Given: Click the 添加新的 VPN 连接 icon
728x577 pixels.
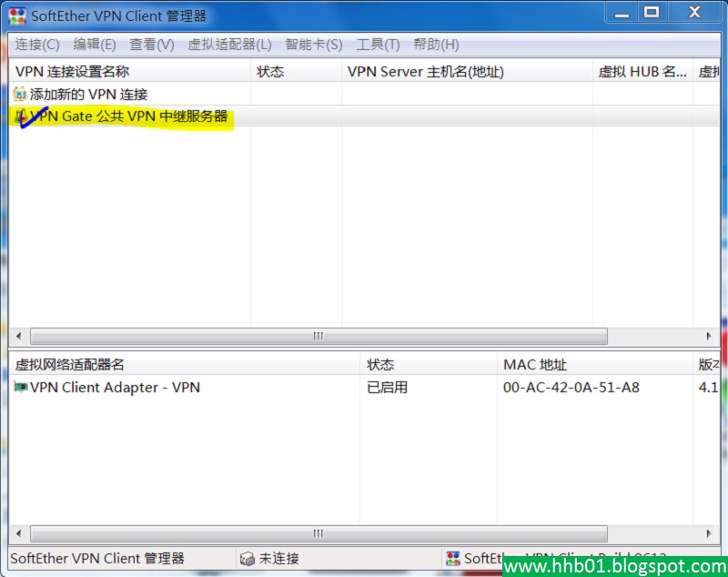Looking at the screenshot, I should 20,95.
